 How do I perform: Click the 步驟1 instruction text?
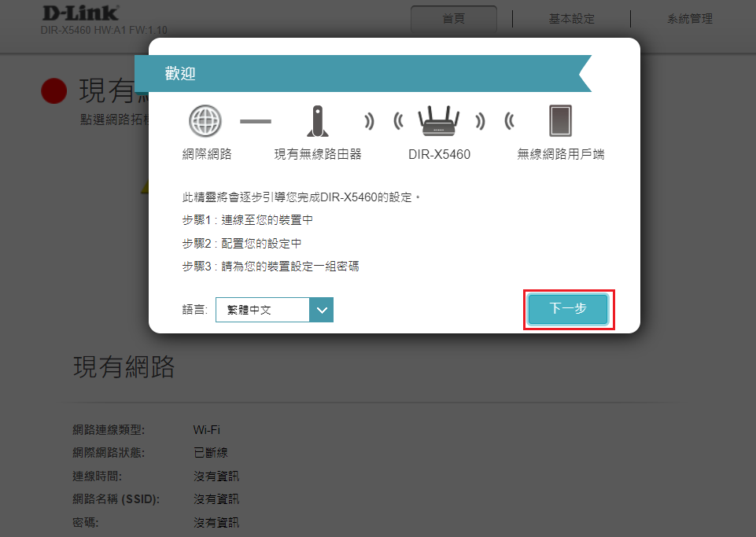coord(248,220)
